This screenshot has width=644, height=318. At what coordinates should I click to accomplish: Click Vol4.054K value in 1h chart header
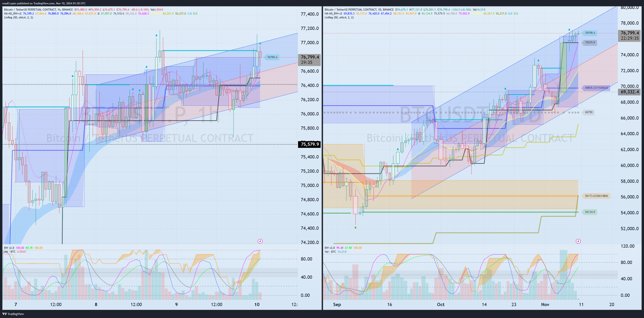(157, 10)
